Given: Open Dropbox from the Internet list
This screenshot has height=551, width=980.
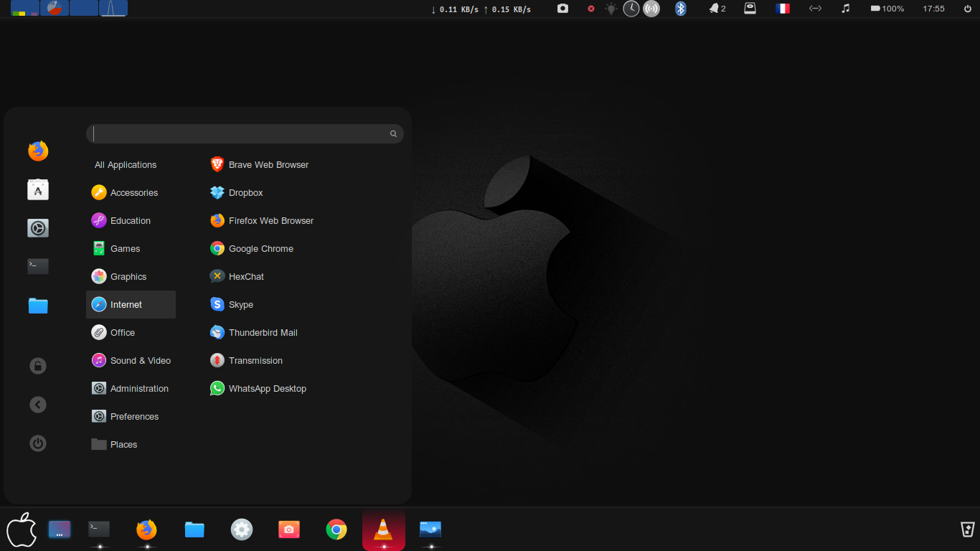Looking at the screenshot, I should [x=236, y=192].
